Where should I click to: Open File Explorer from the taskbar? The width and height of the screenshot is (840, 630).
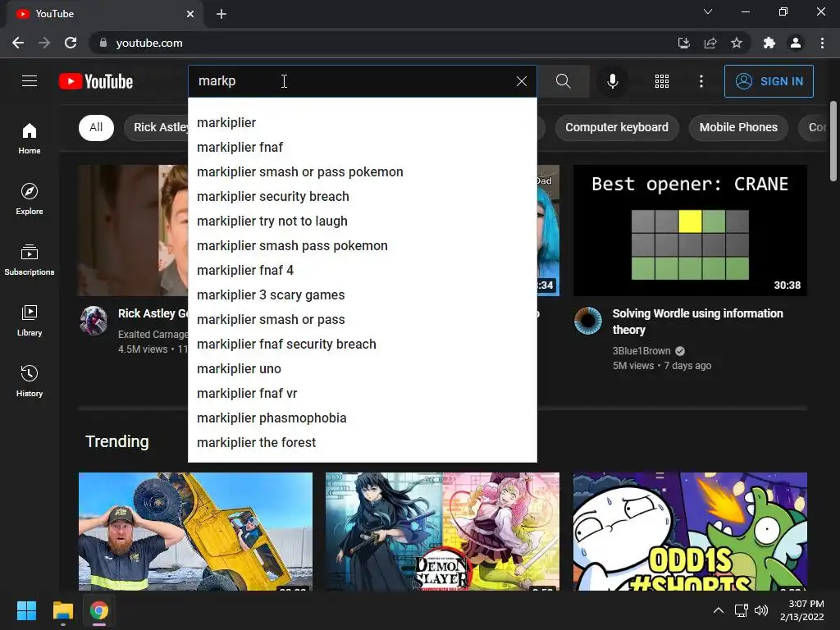(x=62, y=610)
